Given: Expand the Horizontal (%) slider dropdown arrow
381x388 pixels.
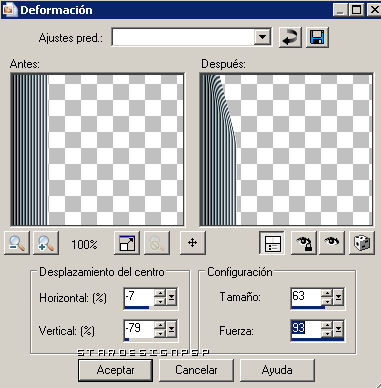Looking at the screenshot, I should point(171,297).
